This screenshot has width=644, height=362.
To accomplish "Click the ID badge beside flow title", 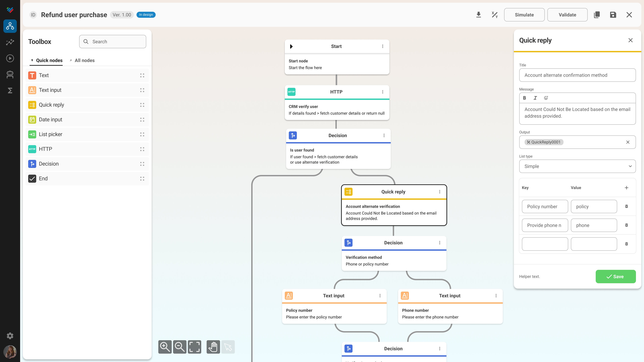I will pyautogui.click(x=33, y=15).
